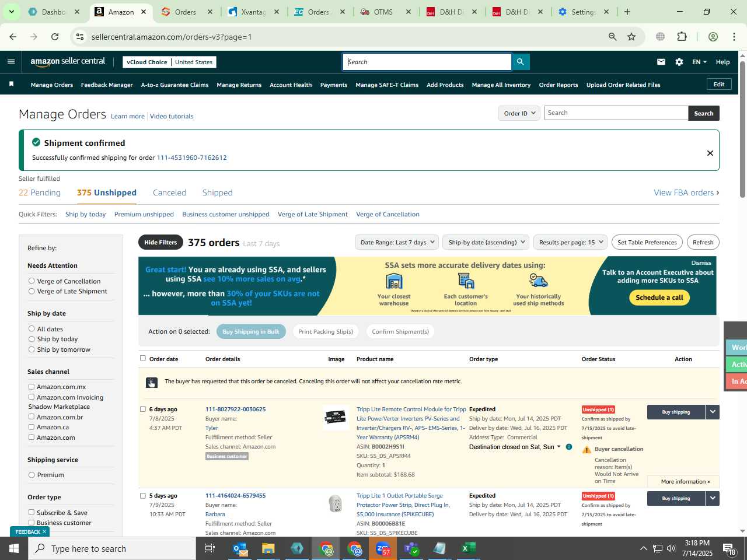Open the Chrome tab search dropdown

click(11, 12)
